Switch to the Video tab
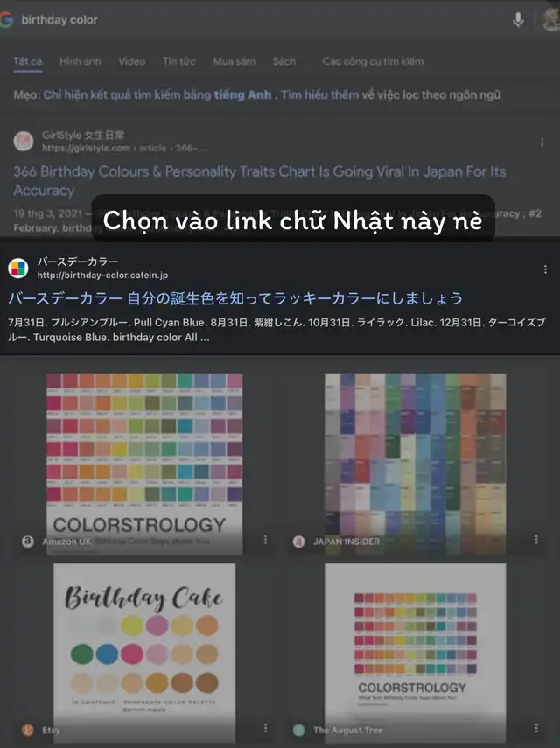The height and width of the screenshot is (748, 560). click(x=131, y=61)
